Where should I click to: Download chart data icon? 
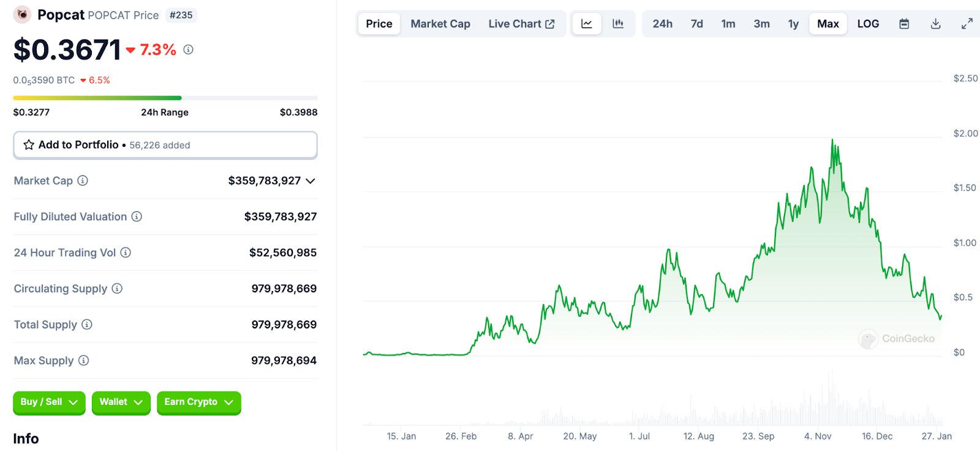[935, 24]
